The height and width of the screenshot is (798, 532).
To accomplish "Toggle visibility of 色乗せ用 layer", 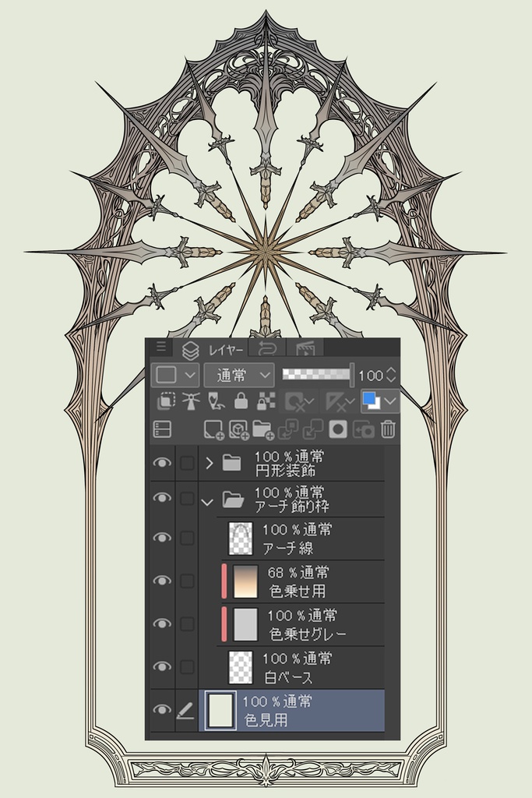I will [162, 580].
